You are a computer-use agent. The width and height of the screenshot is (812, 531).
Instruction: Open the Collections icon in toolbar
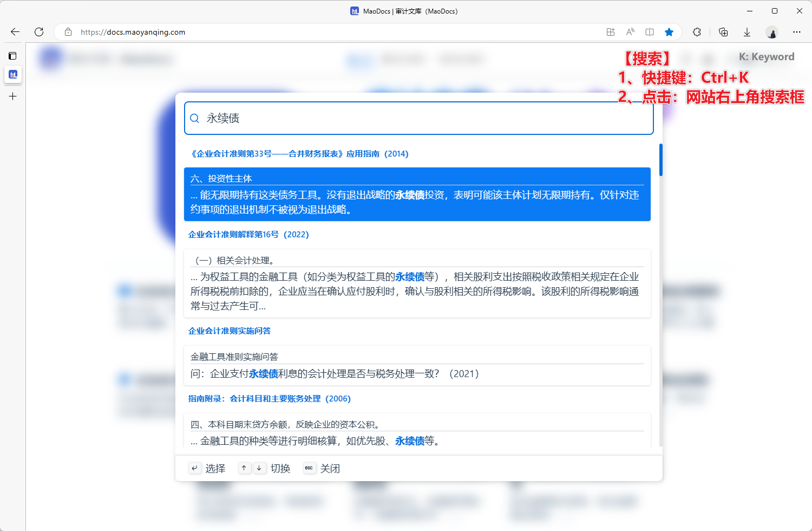coord(723,32)
